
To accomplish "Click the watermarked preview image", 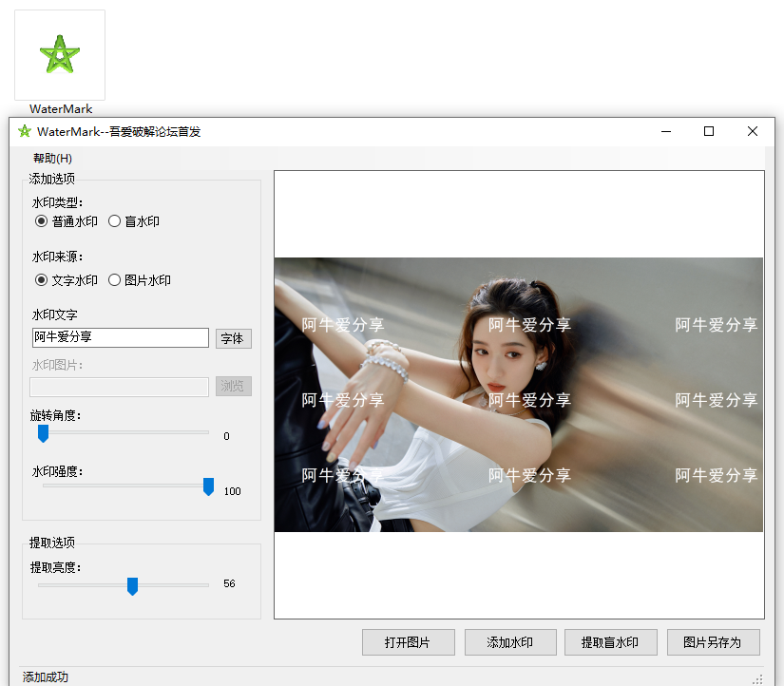I will click(519, 394).
